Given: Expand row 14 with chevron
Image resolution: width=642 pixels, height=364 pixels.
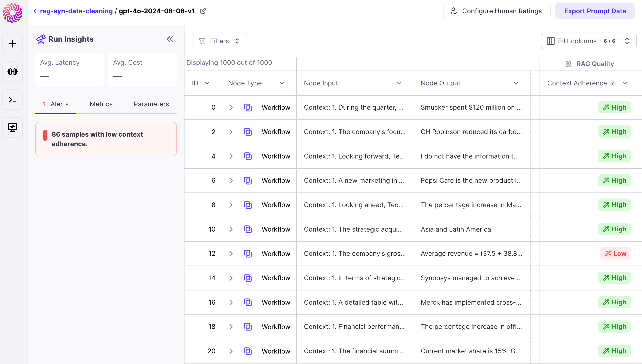Looking at the screenshot, I should (x=231, y=278).
